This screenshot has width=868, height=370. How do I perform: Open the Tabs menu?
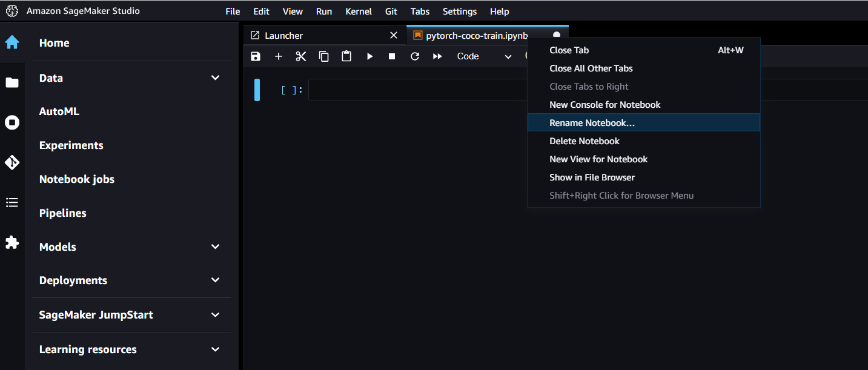pyautogui.click(x=420, y=12)
